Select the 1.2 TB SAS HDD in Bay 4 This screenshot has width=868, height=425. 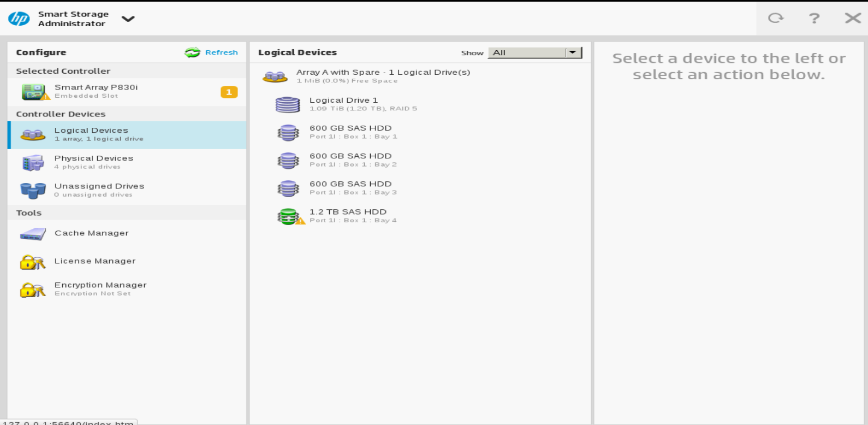(x=420, y=216)
